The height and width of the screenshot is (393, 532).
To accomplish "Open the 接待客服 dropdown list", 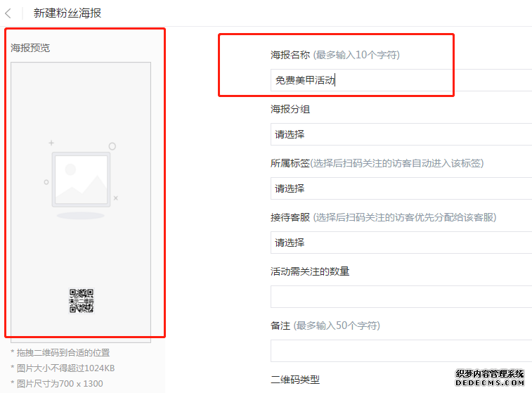I will [401, 243].
